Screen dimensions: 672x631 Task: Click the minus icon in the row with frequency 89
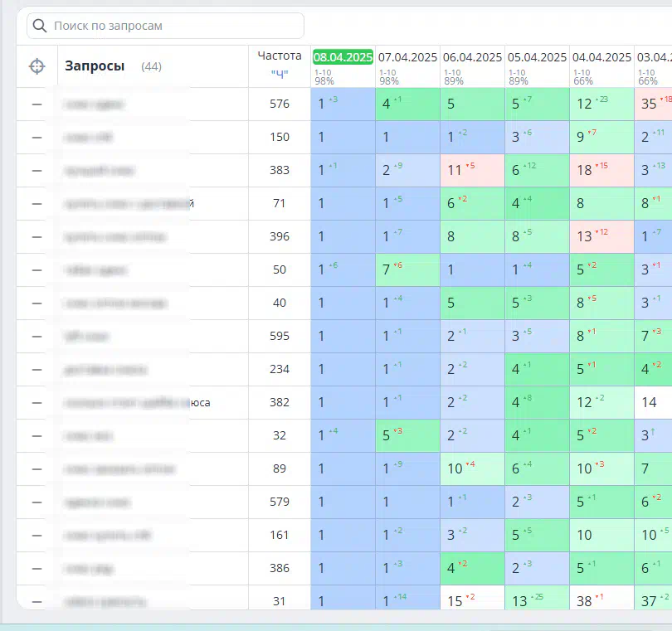(37, 469)
